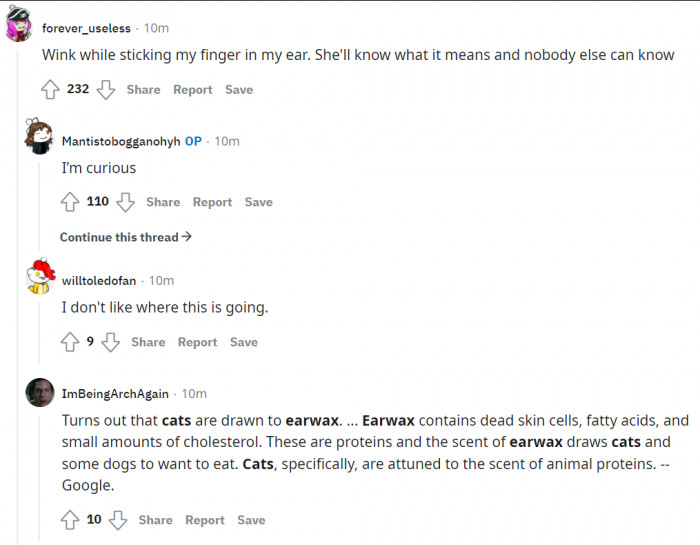The image size is (700, 545).
Task: Report ImBeingArchAgain's comment
Action: tap(205, 520)
